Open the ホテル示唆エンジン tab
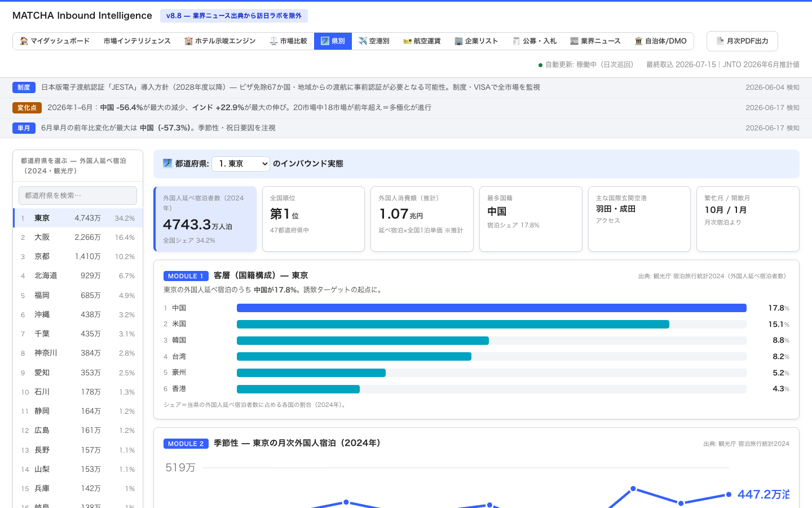 click(220, 41)
